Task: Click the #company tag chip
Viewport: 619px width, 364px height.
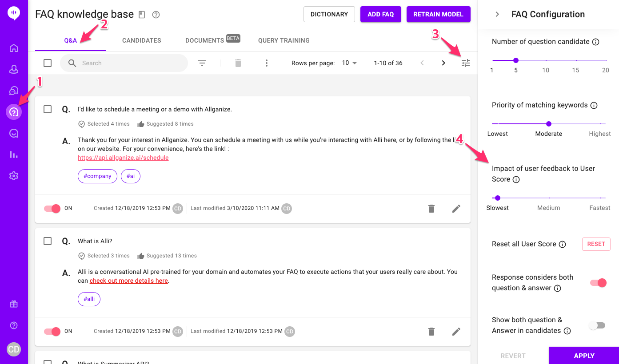Action: (x=98, y=176)
